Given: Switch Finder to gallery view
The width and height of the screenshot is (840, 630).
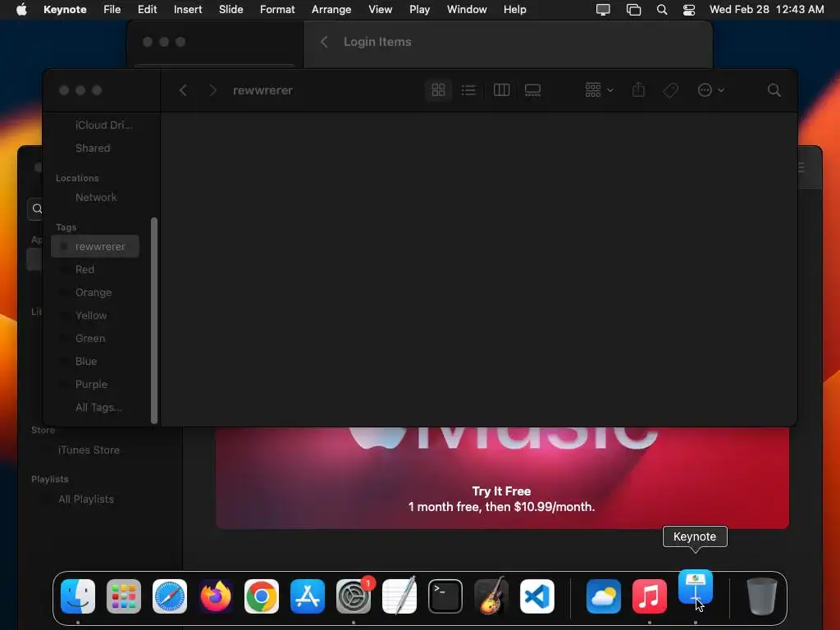Looking at the screenshot, I should pos(532,90).
